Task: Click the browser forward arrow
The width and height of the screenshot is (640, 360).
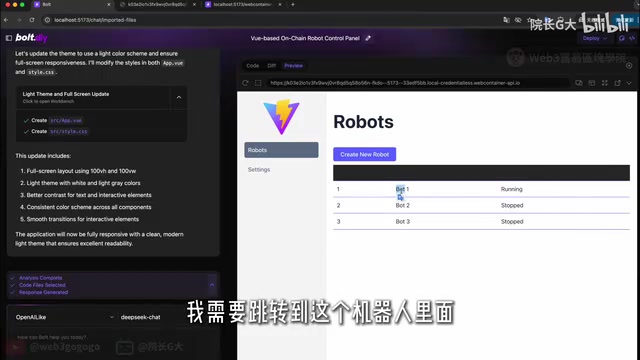Action: (19, 20)
